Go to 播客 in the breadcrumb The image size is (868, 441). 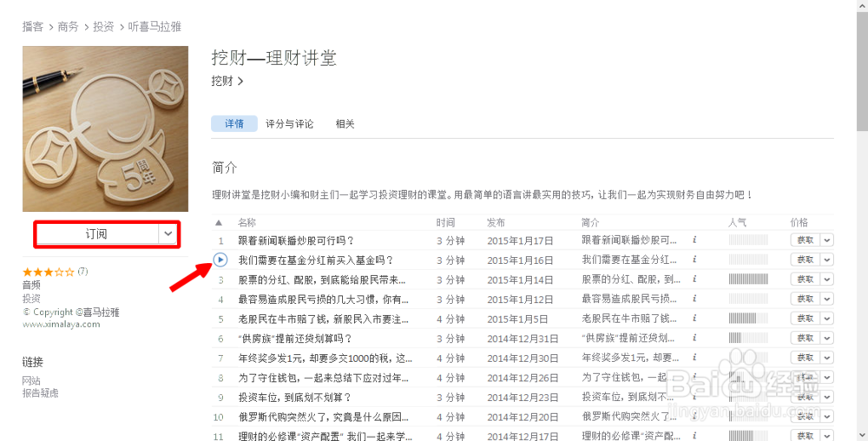coord(33,27)
